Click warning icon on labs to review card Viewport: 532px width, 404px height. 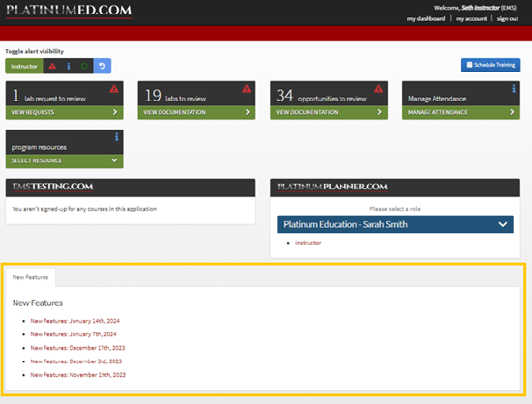[247, 89]
